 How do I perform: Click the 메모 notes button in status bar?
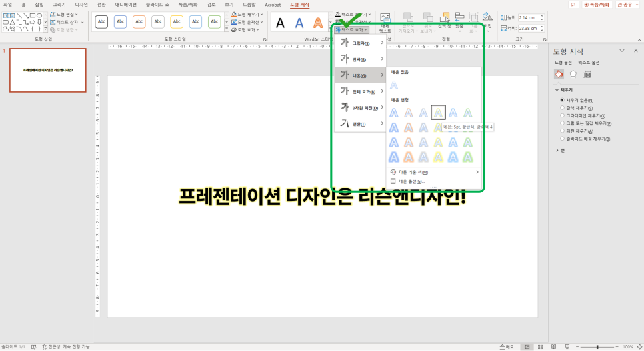(507, 347)
